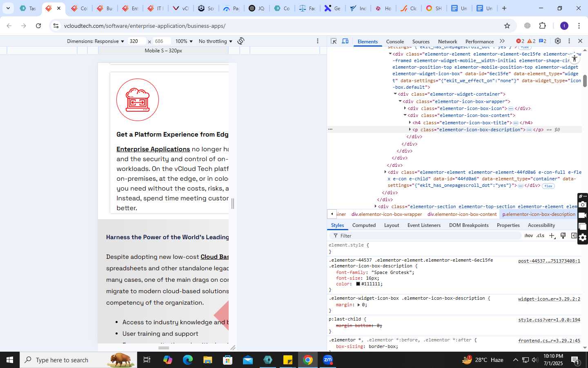Switch to the Network tab
The height and width of the screenshot is (368, 588).
[448, 41]
